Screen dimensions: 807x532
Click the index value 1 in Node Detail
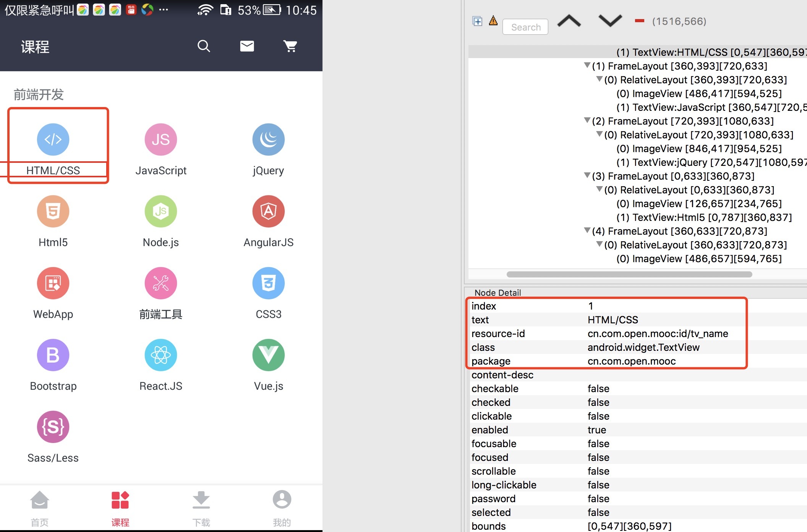591,306
